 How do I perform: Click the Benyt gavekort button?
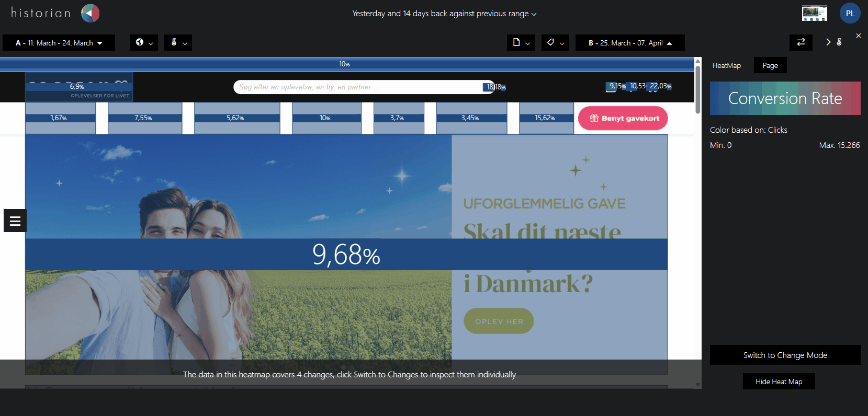pos(623,118)
